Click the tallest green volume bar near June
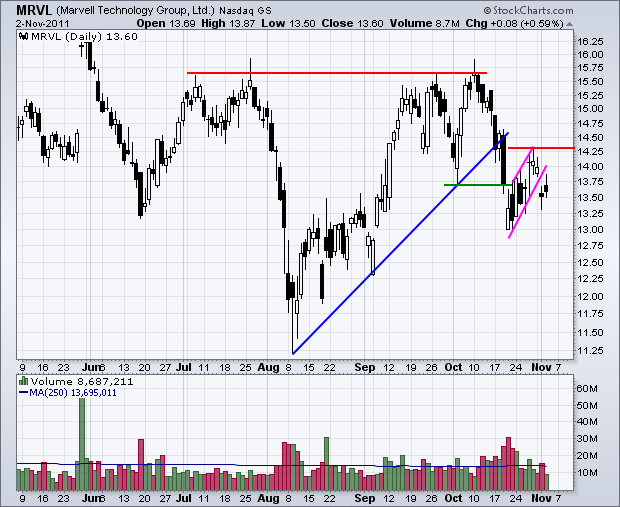The width and height of the screenshot is (620, 507). click(x=82, y=445)
